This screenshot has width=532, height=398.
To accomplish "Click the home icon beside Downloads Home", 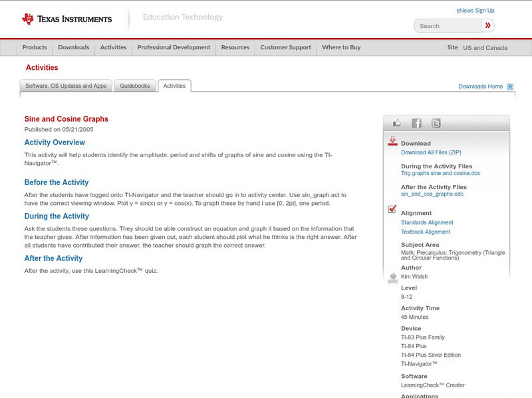I will (510, 87).
